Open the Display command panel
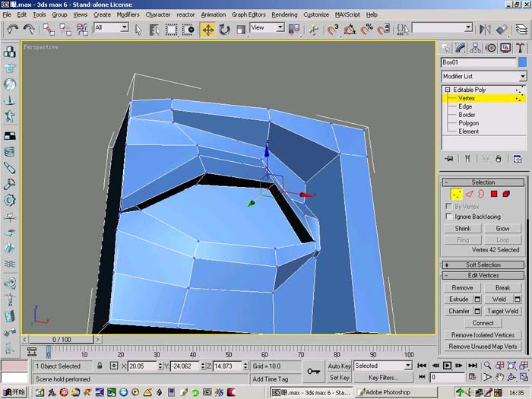 tap(505, 48)
